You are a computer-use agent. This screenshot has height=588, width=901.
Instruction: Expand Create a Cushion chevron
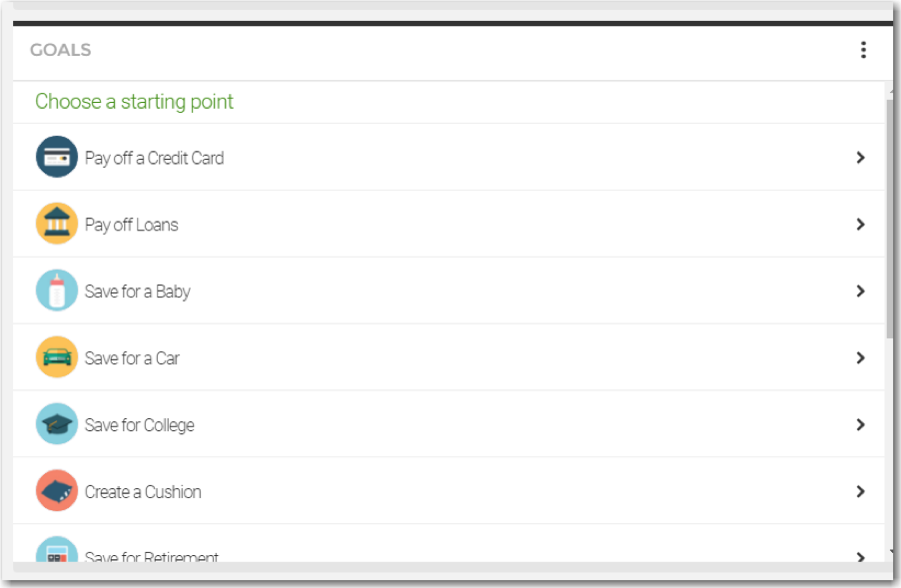coord(860,491)
